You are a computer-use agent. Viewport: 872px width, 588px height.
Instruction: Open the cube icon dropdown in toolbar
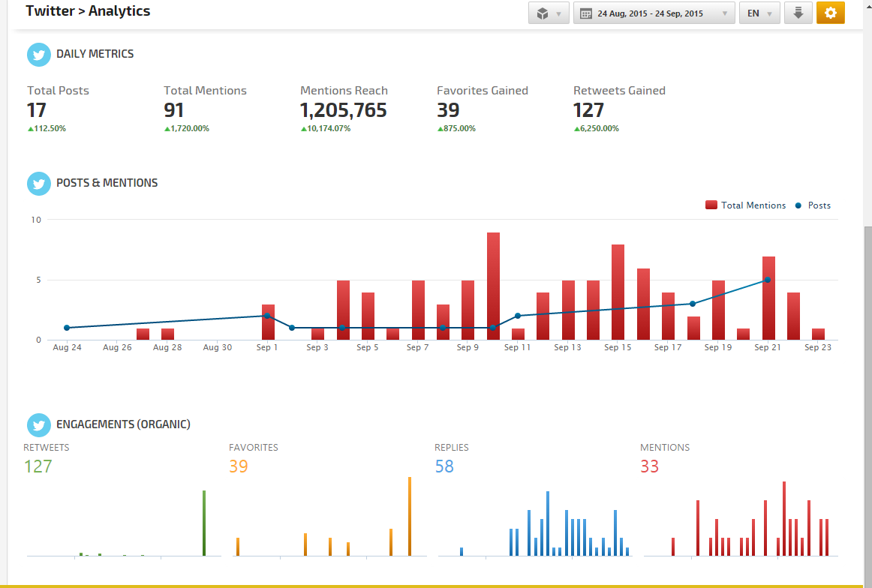coord(549,13)
